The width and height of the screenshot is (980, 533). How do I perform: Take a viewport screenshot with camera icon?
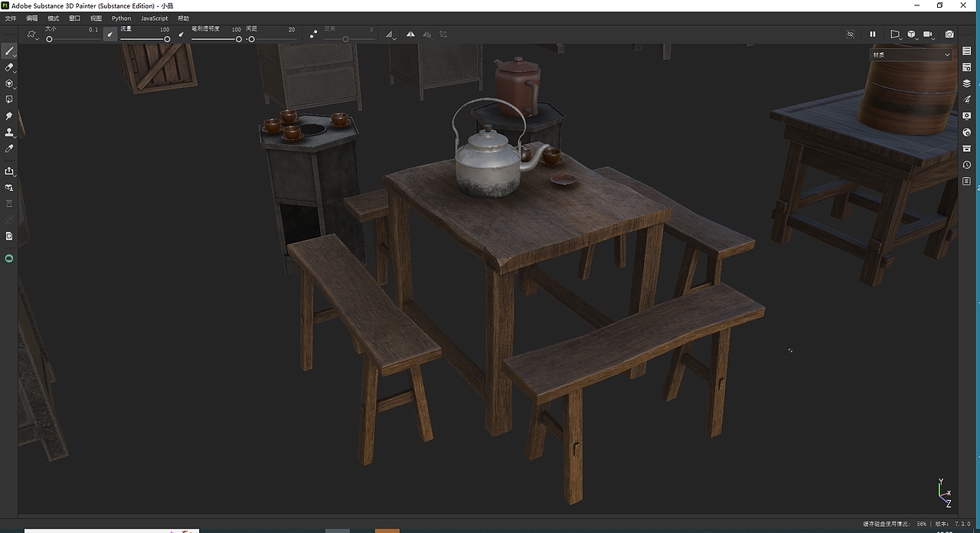pyautogui.click(x=949, y=34)
